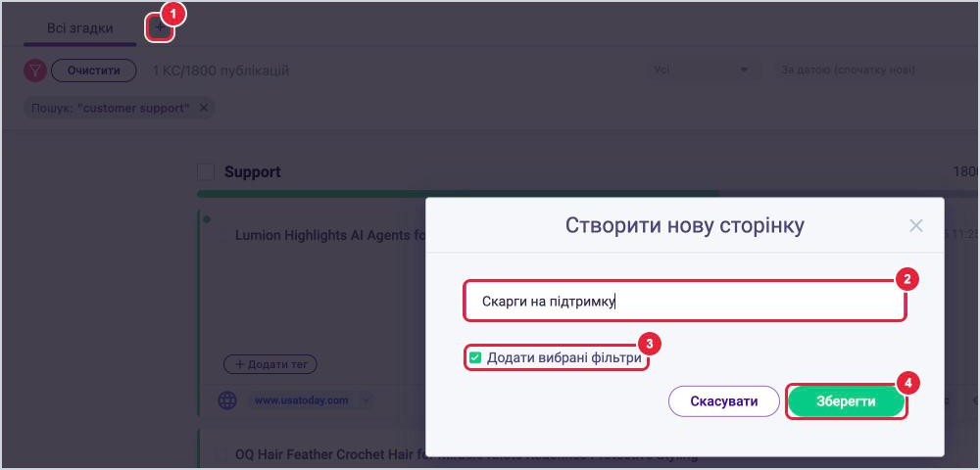
Task: Expand the chevron beside www.usatoday.com
Action: point(366,400)
